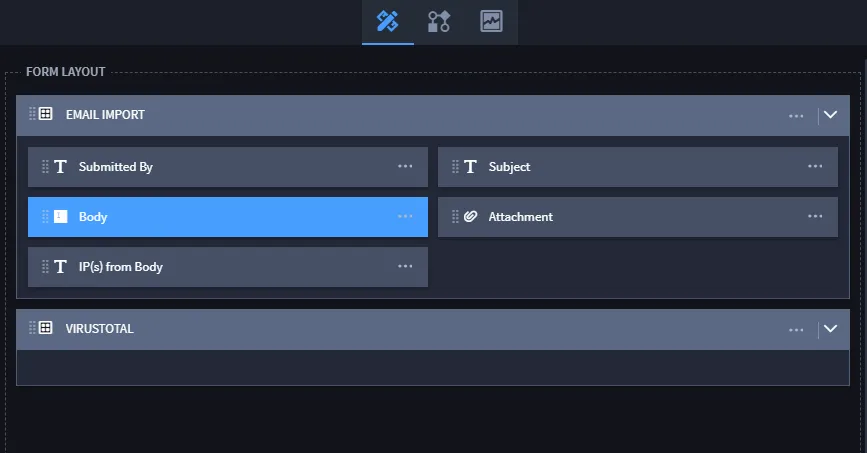Grab the VIRUSTOTAL section drag handle

coord(32,328)
